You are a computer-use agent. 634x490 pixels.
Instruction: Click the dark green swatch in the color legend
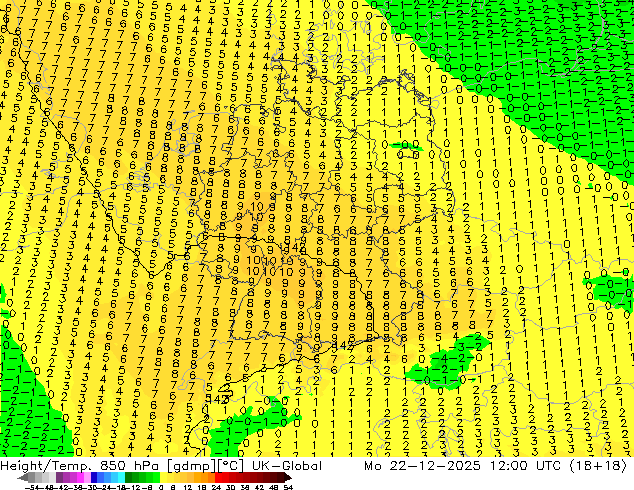pos(128,477)
